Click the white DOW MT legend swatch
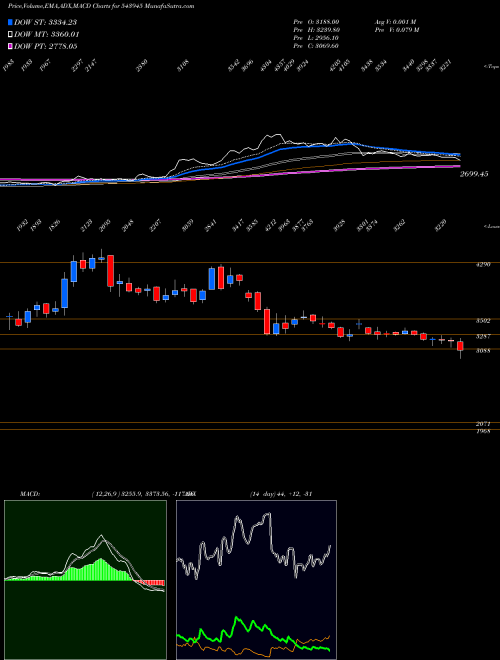 [x=11, y=35]
